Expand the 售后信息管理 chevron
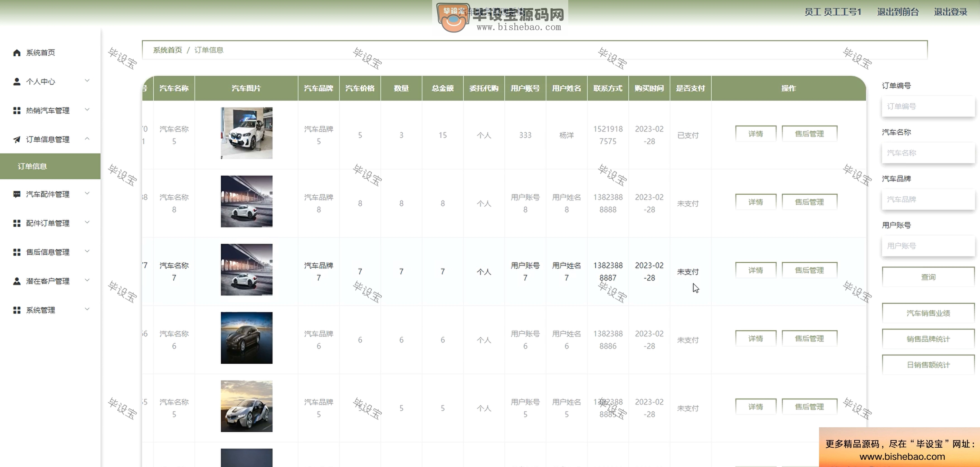980x467 pixels. (87, 251)
